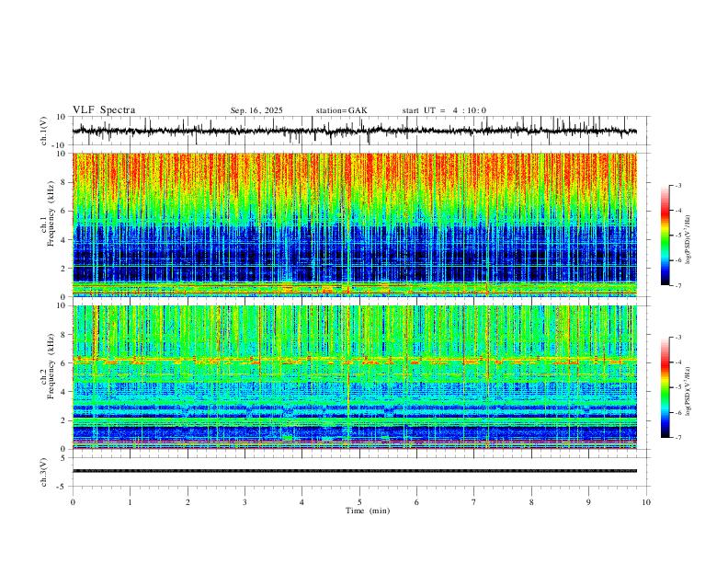Click the time axis tick label "0"
728x563 pixels.
pyautogui.click(x=73, y=502)
